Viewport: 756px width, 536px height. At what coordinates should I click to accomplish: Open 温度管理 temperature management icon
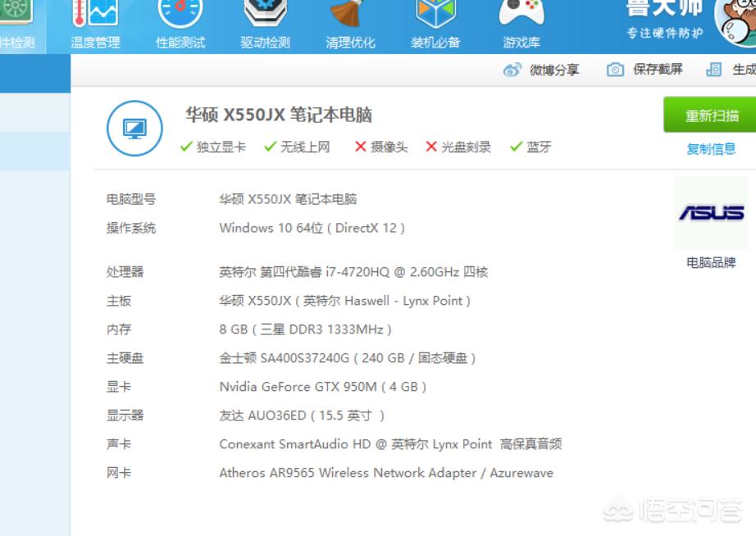[x=95, y=13]
